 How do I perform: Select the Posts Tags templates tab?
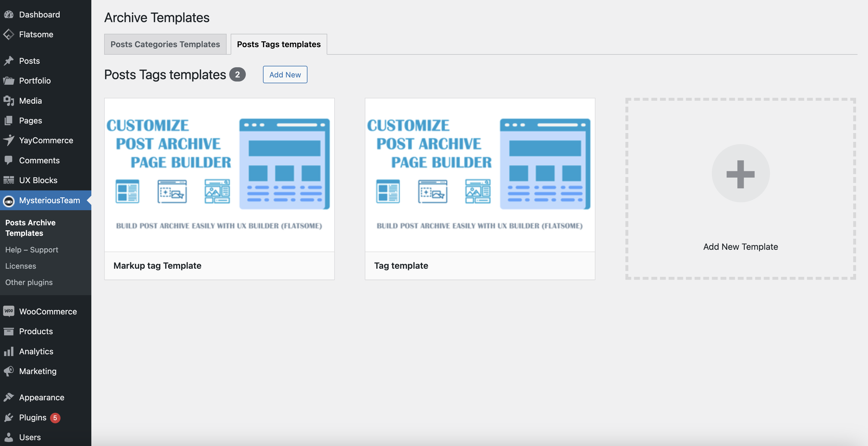(x=279, y=44)
